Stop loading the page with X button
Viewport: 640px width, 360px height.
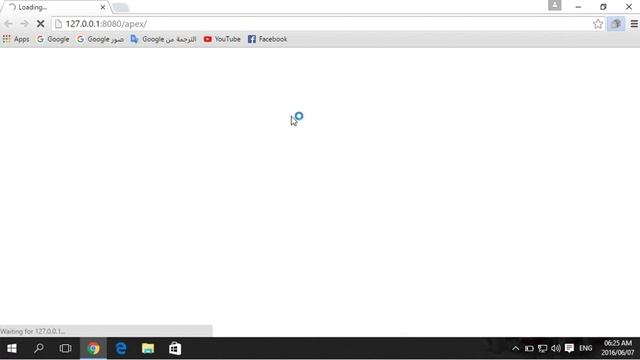tap(40, 24)
